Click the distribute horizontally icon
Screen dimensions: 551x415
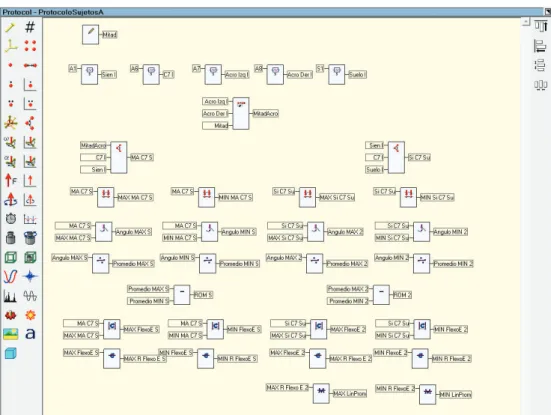pos(540,85)
